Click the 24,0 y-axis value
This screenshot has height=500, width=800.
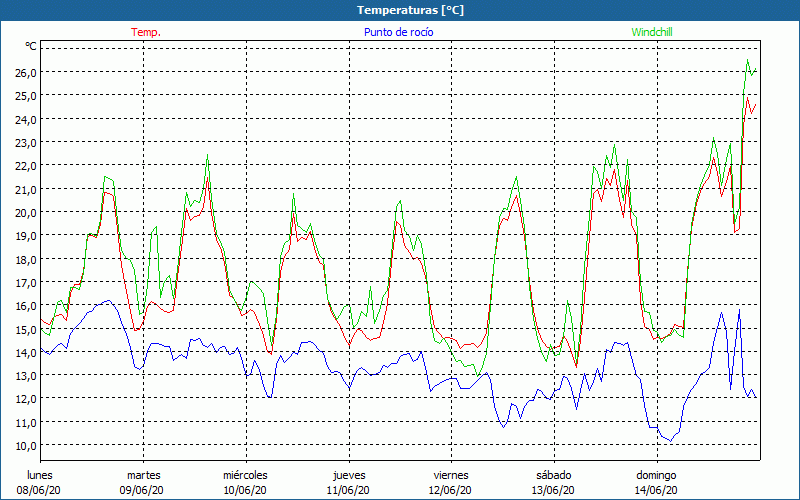[x=26, y=119]
